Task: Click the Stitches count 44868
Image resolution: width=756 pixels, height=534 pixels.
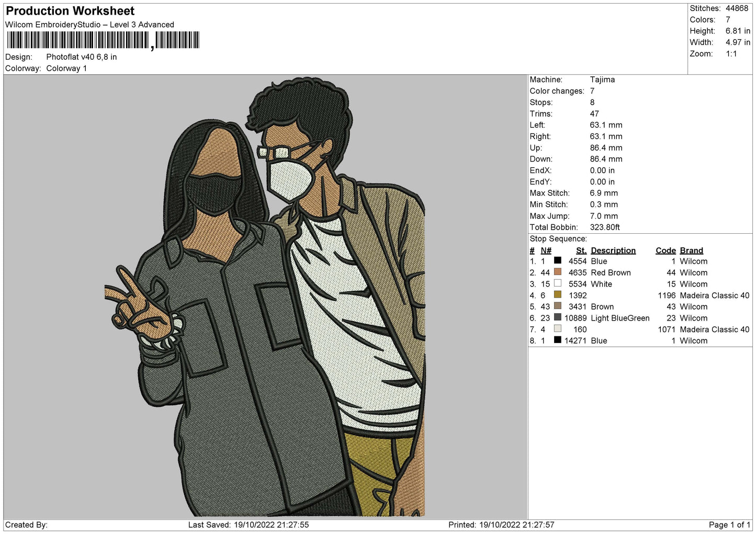Action: (x=737, y=8)
